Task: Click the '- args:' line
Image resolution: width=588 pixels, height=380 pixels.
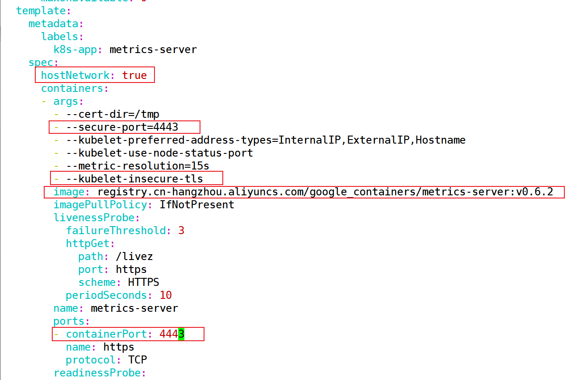Action: click(x=63, y=101)
